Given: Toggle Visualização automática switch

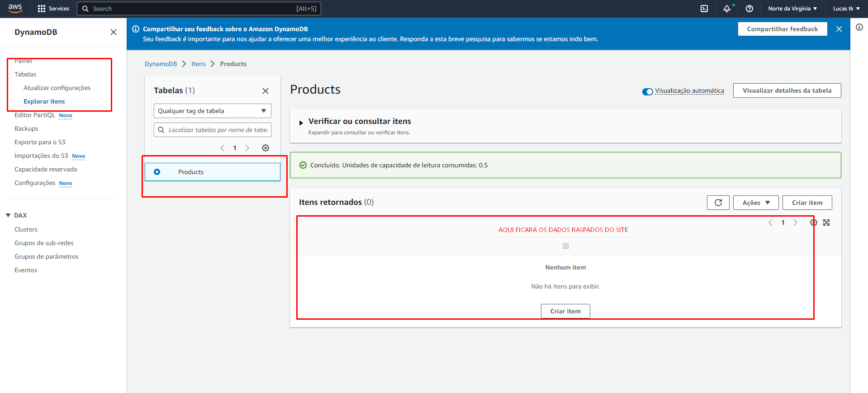Looking at the screenshot, I should coord(647,91).
